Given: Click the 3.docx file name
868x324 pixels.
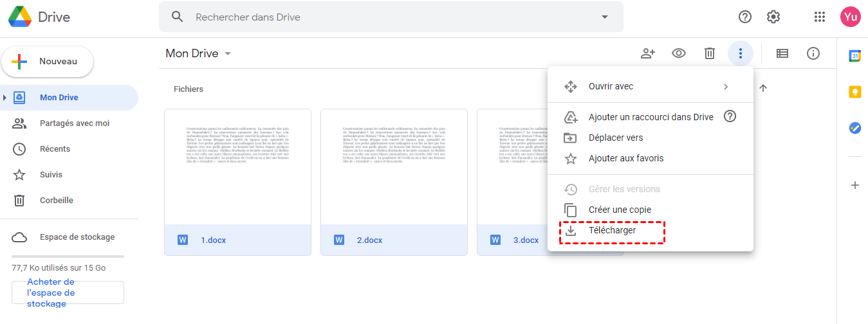Looking at the screenshot, I should point(526,240).
